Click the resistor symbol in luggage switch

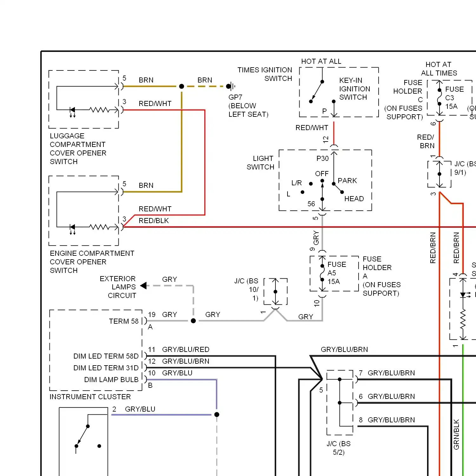tap(99, 110)
